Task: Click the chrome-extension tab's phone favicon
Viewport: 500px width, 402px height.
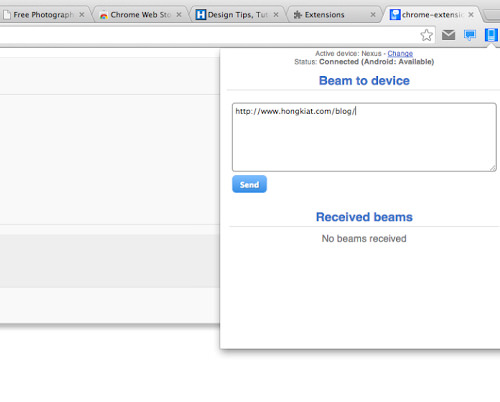Action: point(395,15)
